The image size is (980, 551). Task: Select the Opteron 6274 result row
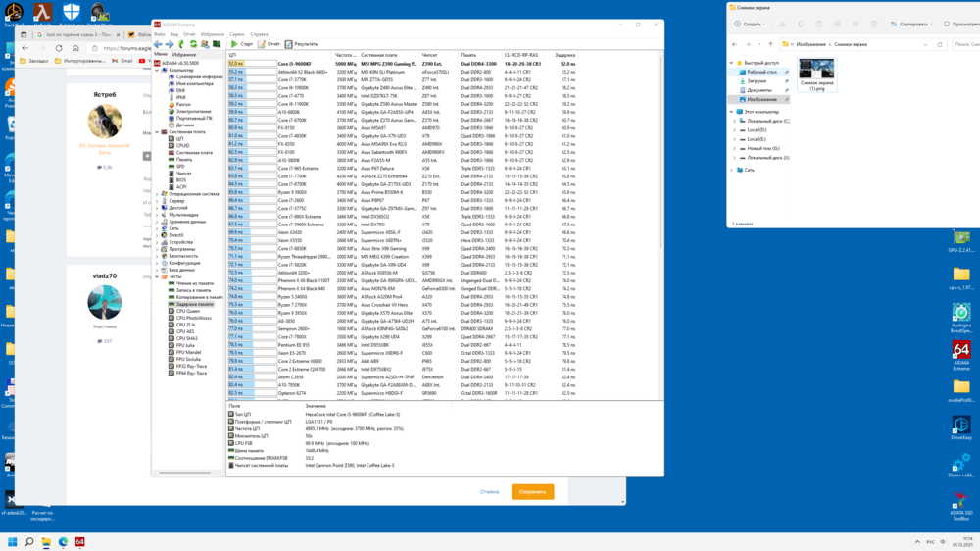pyautogui.click(x=402, y=393)
